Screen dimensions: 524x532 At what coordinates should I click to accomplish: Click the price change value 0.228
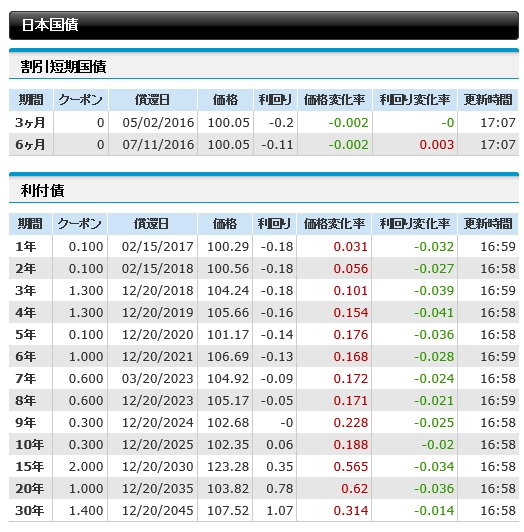(x=351, y=422)
